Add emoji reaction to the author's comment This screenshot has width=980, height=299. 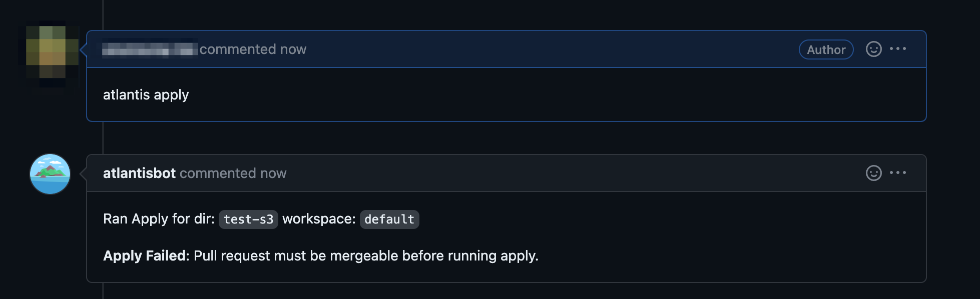(x=873, y=49)
